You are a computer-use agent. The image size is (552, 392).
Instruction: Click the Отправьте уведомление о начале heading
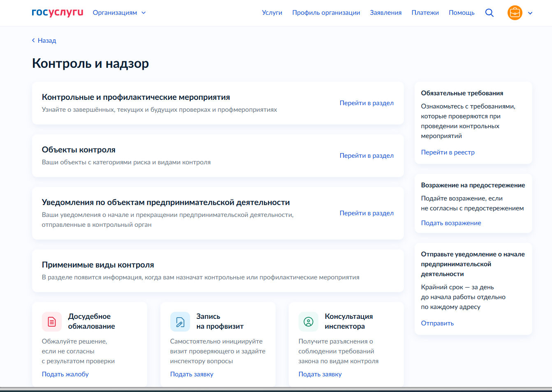pyautogui.click(x=473, y=264)
